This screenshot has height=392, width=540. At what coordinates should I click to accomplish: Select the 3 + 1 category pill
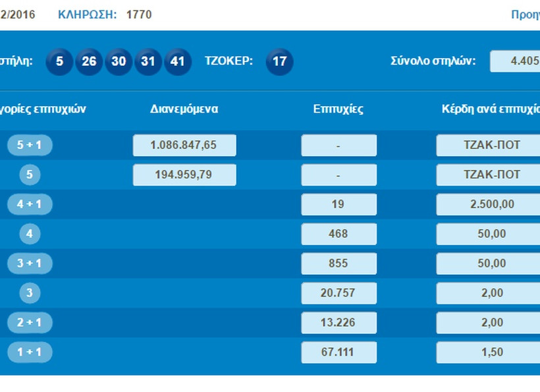coord(29,264)
